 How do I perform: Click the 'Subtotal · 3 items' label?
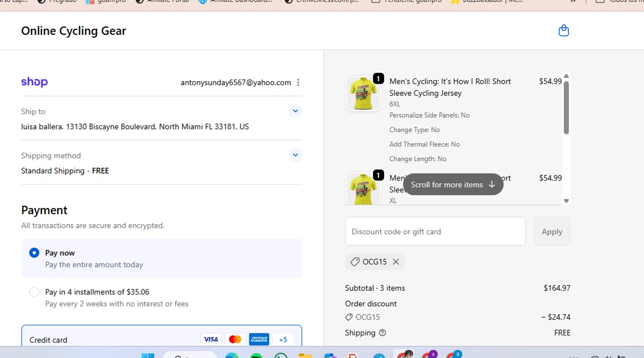click(x=375, y=288)
